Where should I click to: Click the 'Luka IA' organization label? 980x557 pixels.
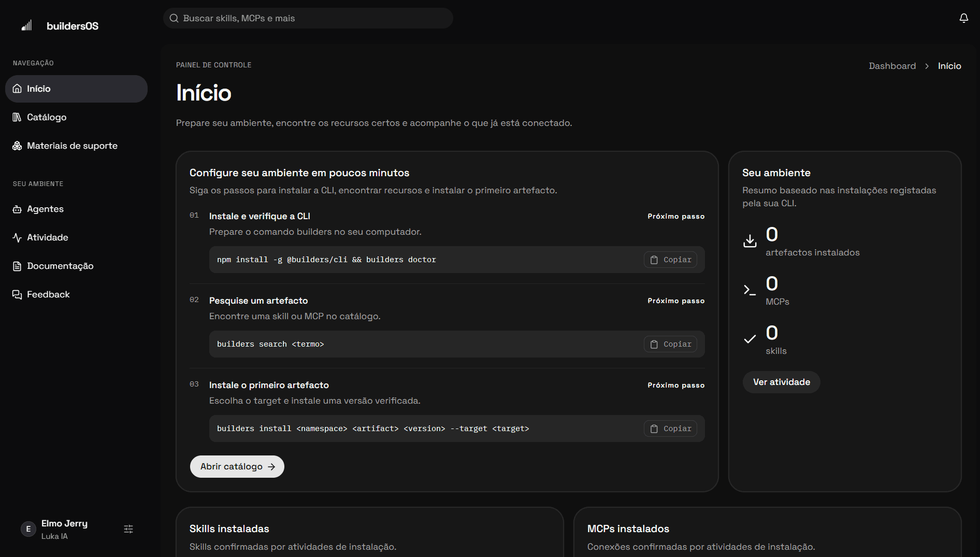pos(54,536)
